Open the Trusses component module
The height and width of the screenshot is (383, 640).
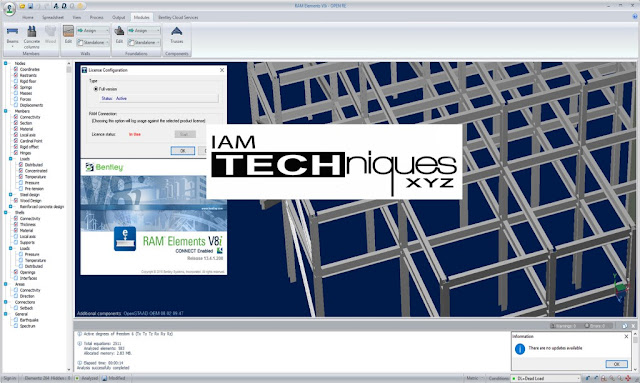176,35
